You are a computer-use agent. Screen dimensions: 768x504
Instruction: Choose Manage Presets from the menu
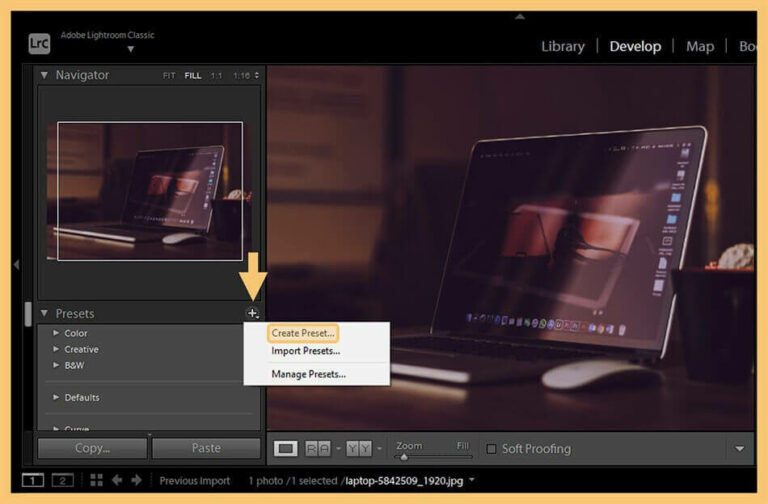308,374
